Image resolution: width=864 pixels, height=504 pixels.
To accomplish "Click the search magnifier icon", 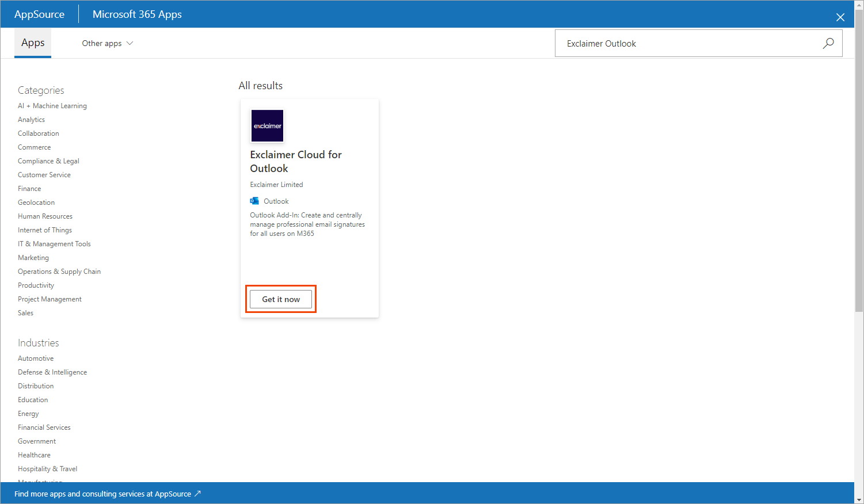I will tap(828, 43).
